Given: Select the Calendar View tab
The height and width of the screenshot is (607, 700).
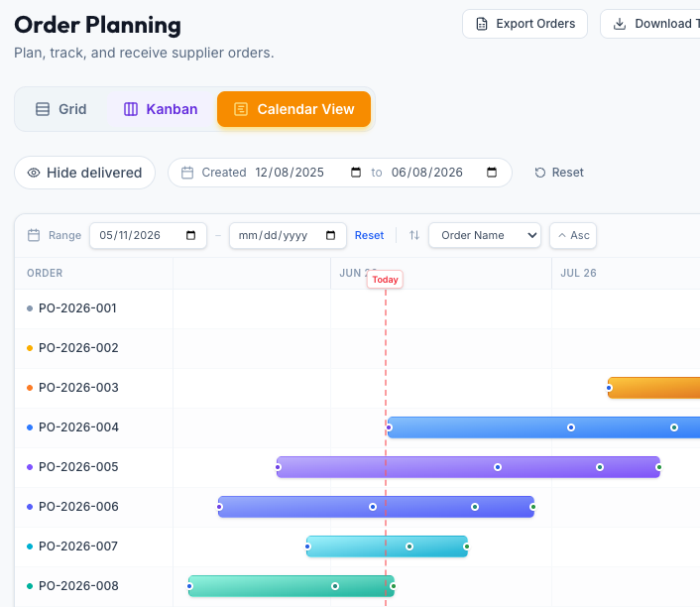Looking at the screenshot, I should [293, 109].
